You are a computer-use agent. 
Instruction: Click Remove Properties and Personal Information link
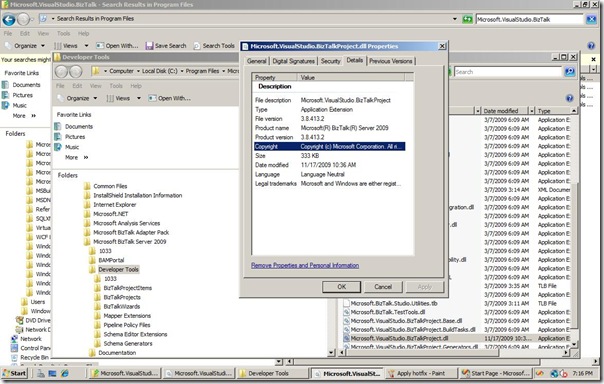pos(305,265)
